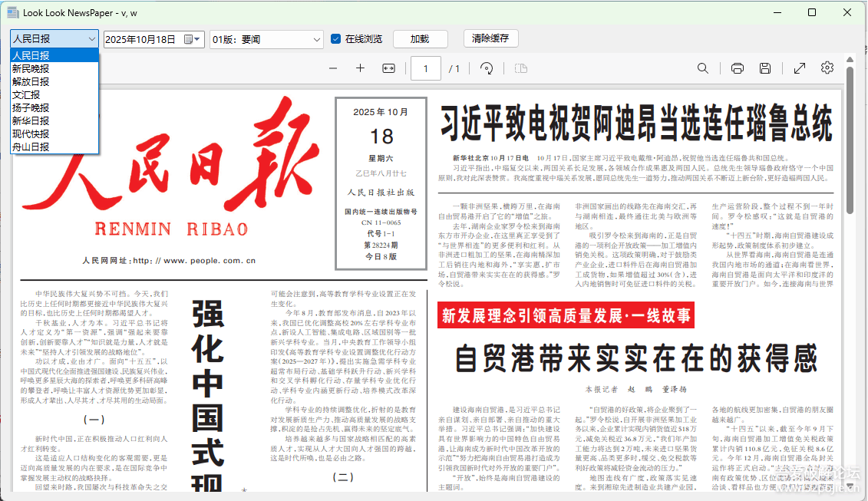Click headline 自贸港带来实实在在的获得感
Viewport: 868px width, 501px height.
click(636, 358)
